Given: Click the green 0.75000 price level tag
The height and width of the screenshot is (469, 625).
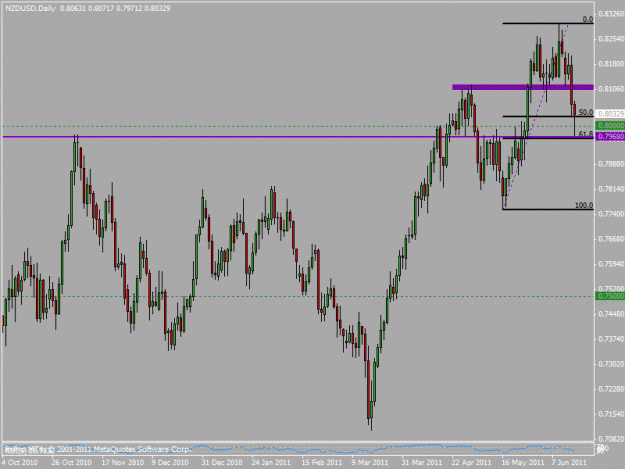Looking at the screenshot, I should pos(610,296).
